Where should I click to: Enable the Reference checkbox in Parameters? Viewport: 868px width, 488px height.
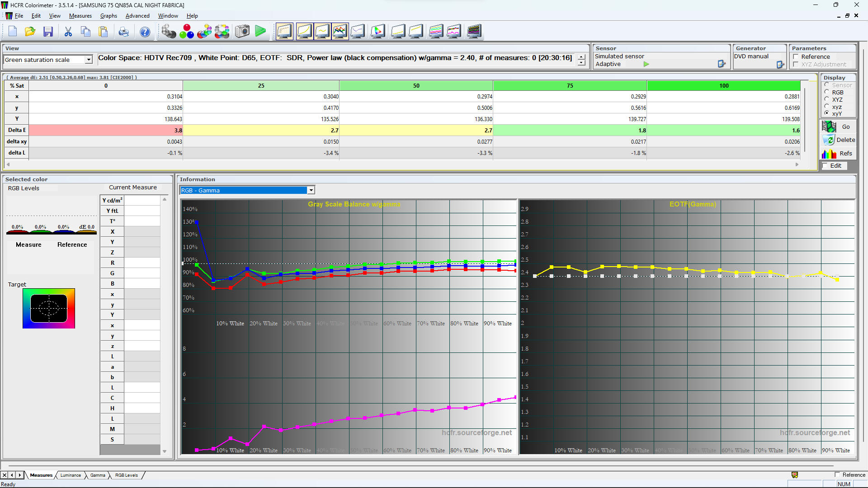coord(796,57)
